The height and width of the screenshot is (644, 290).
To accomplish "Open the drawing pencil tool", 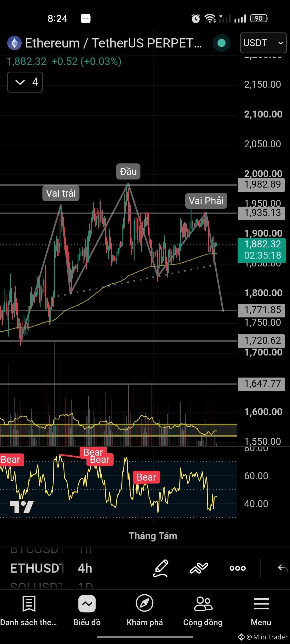I will [161, 568].
